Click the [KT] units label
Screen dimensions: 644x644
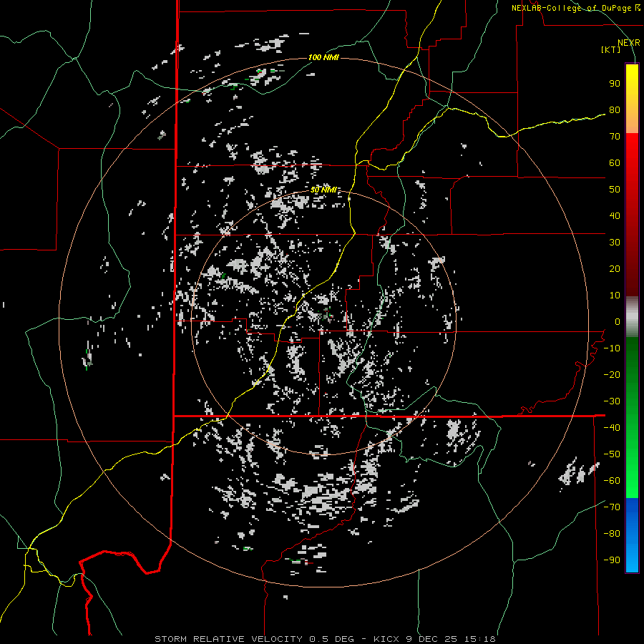pos(611,49)
